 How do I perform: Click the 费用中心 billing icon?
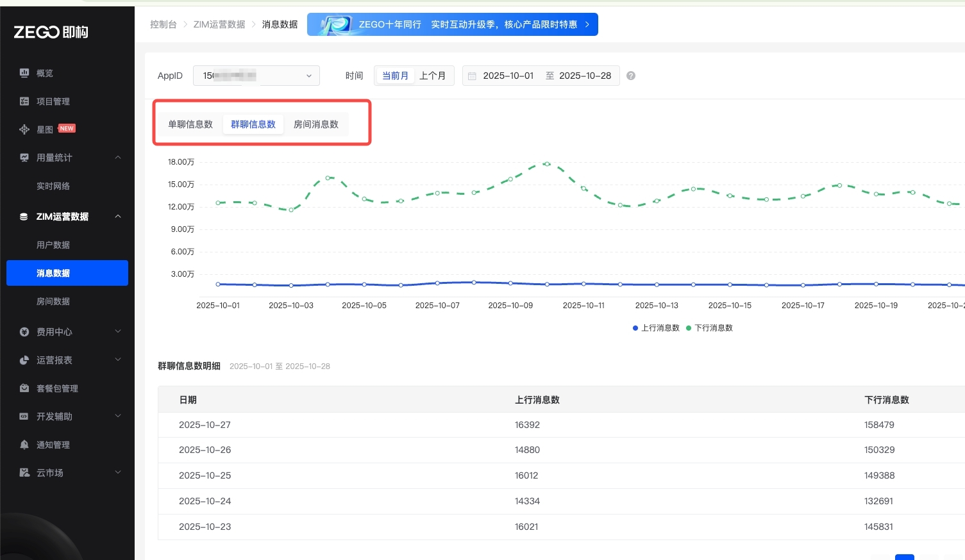(x=24, y=332)
